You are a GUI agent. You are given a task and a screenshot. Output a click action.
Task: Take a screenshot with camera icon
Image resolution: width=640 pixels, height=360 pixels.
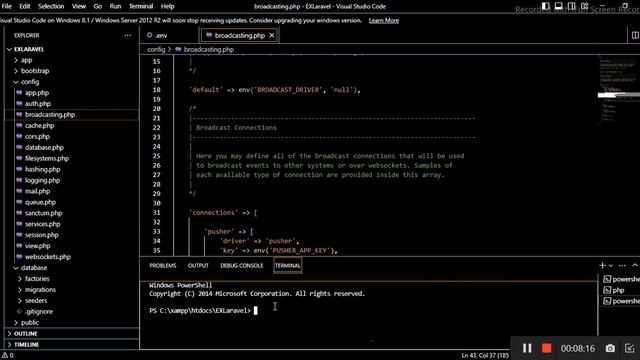[610, 348]
